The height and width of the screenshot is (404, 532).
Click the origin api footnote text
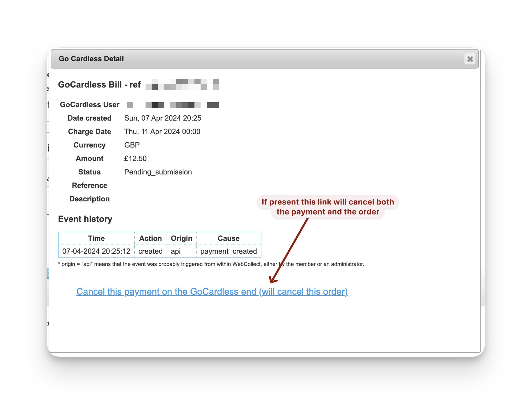[211, 264]
